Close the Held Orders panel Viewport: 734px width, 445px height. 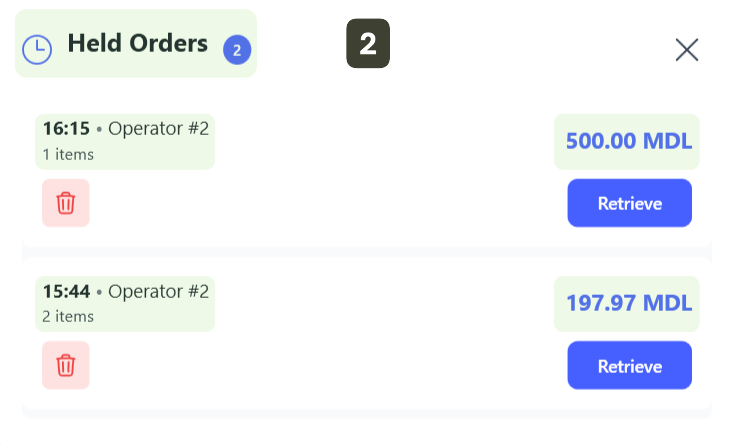pos(686,50)
